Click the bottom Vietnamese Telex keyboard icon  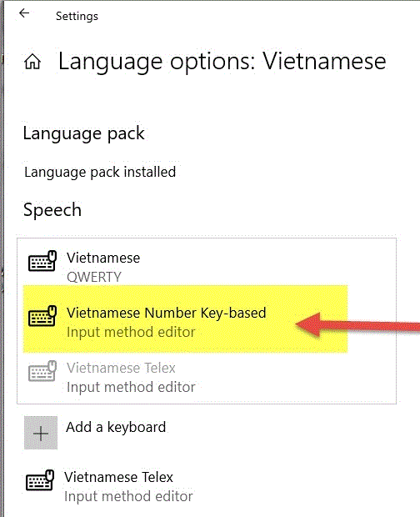pos(40,480)
